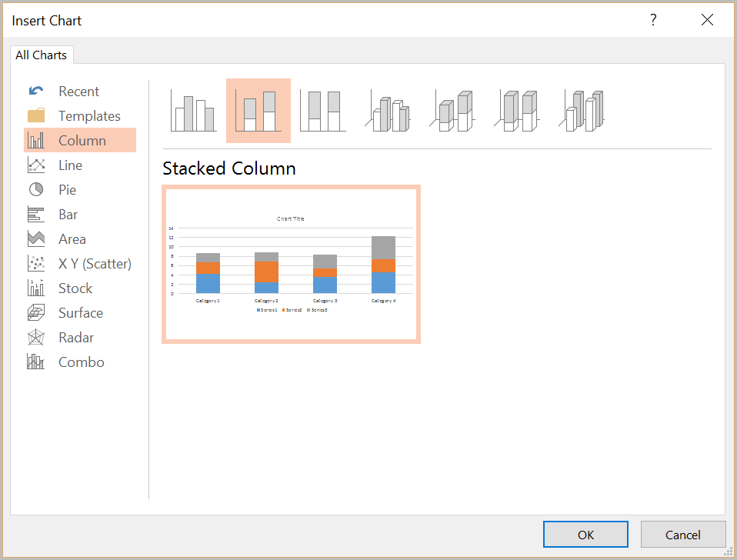The height and width of the screenshot is (560, 737).
Task: Click the Stacked Column preview thumbnail
Action: (291, 264)
